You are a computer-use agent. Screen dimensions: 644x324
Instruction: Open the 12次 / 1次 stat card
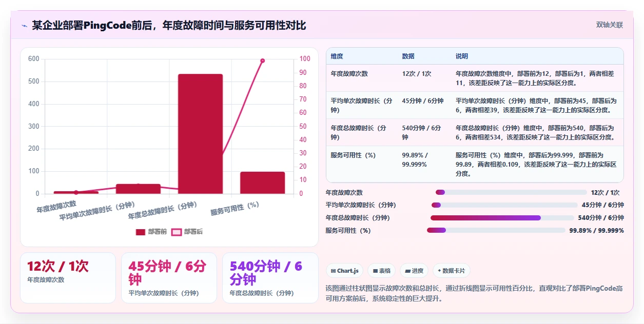[68, 277]
